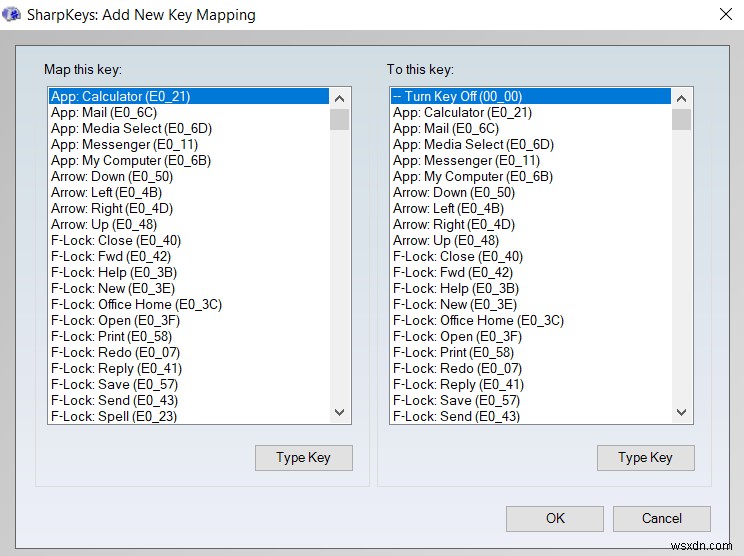The image size is (744, 556).
Task: Select F-Lock: Send in To this key list
Action: click(531, 416)
